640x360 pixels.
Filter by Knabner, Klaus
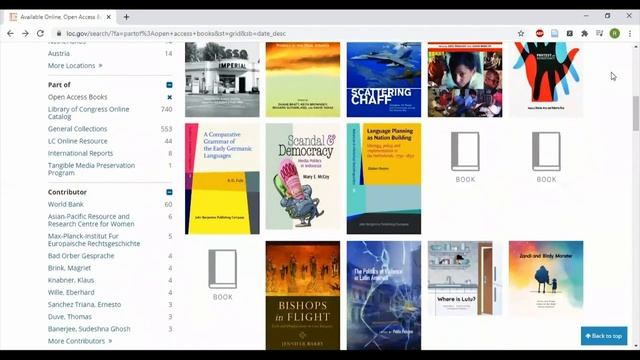coord(71,280)
